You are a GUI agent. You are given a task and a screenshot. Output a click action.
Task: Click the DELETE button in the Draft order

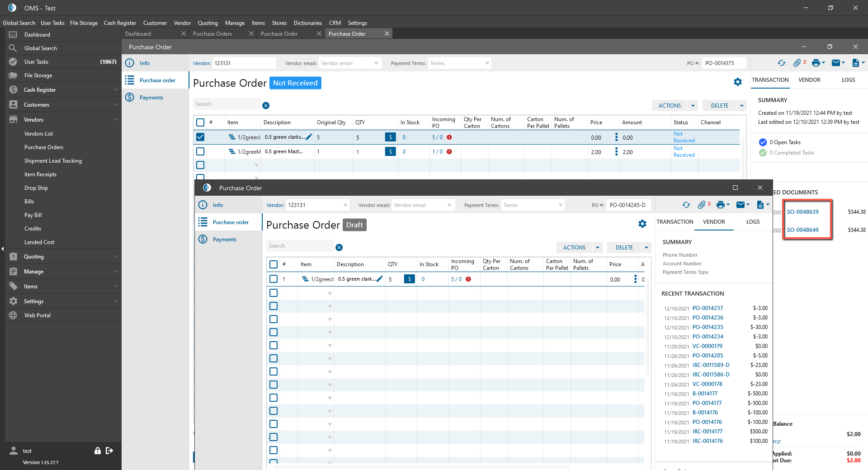pyautogui.click(x=624, y=248)
